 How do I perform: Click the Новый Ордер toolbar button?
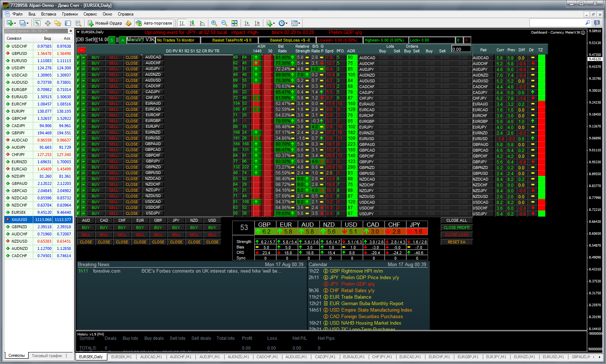click(105, 23)
